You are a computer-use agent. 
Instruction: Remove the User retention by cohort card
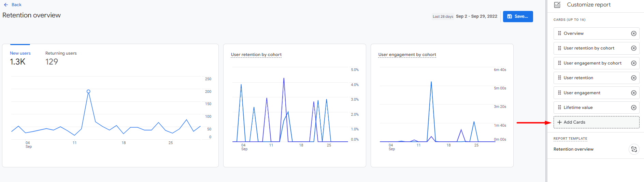click(x=633, y=48)
